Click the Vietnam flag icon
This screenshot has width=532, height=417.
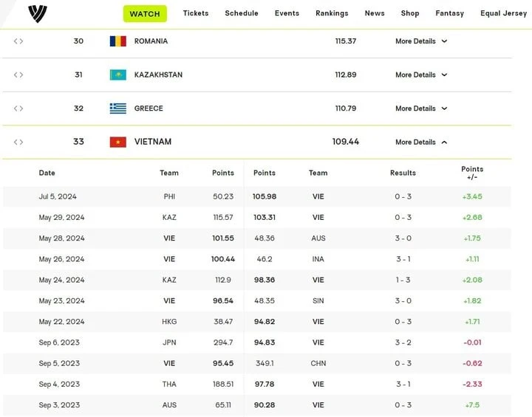(118, 142)
